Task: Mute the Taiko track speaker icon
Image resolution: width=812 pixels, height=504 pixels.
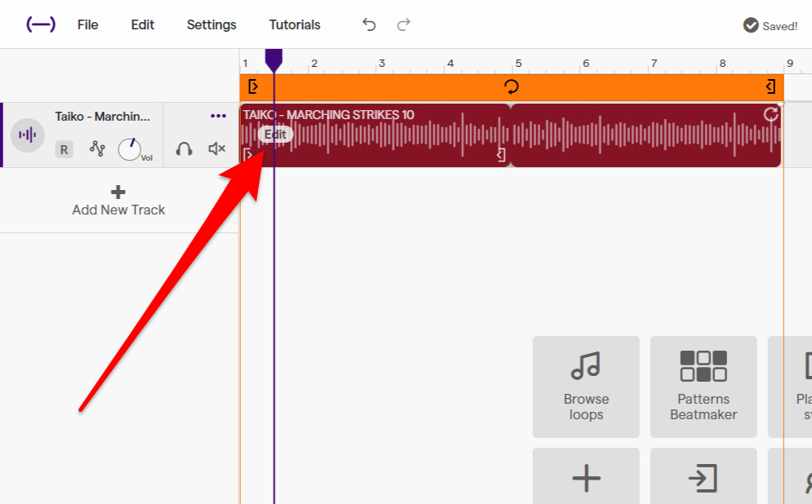Action: pos(216,149)
